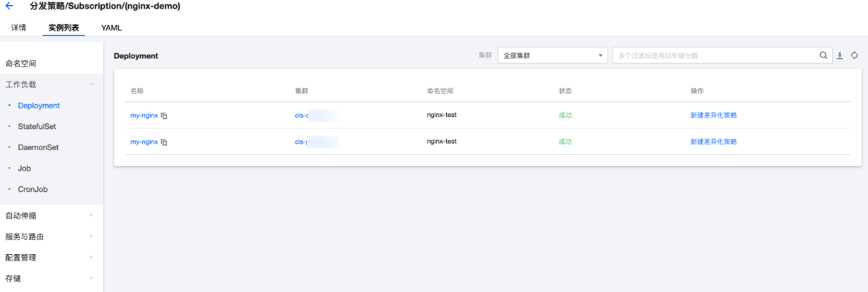The width and height of the screenshot is (868, 292).
Task: Click the search magnifier icon
Action: (x=823, y=55)
